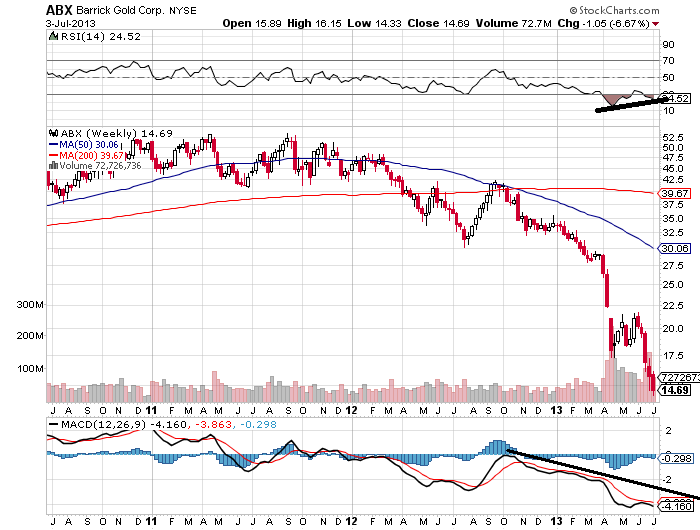Click the red -3.863 MACD signal value
The width and height of the screenshot is (700, 530).
click(x=212, y=424)
